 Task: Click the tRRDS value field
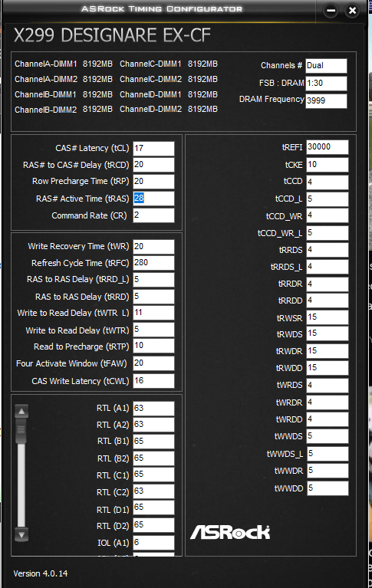(328, 250)
